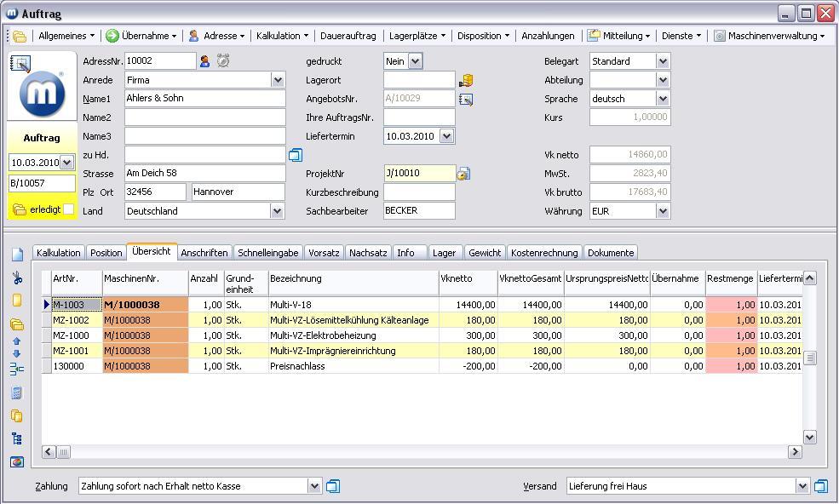Click the scissors icon in left sidebar
Image resolution: width=839 pixels, height=504 pixels.
16,278
